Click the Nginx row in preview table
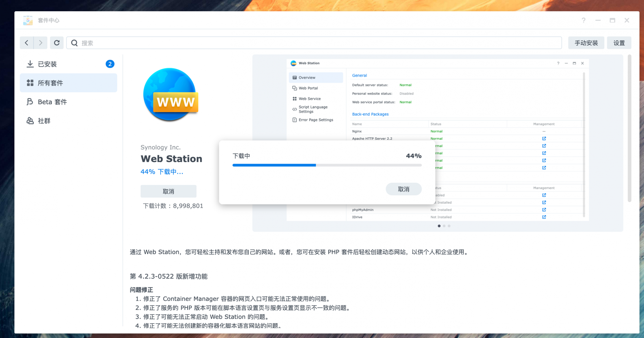This screenshot has width=644, height=338. pos(467,131)
